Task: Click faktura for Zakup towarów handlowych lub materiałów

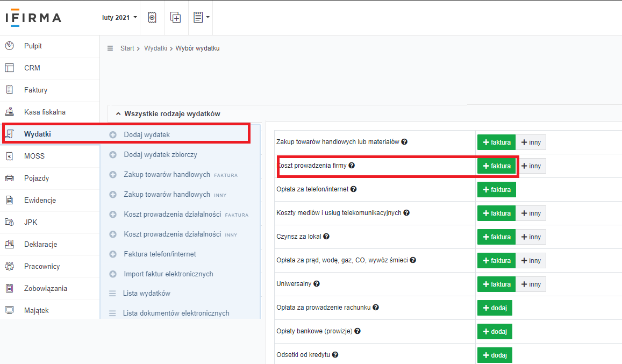Action: tap(496, 142)
